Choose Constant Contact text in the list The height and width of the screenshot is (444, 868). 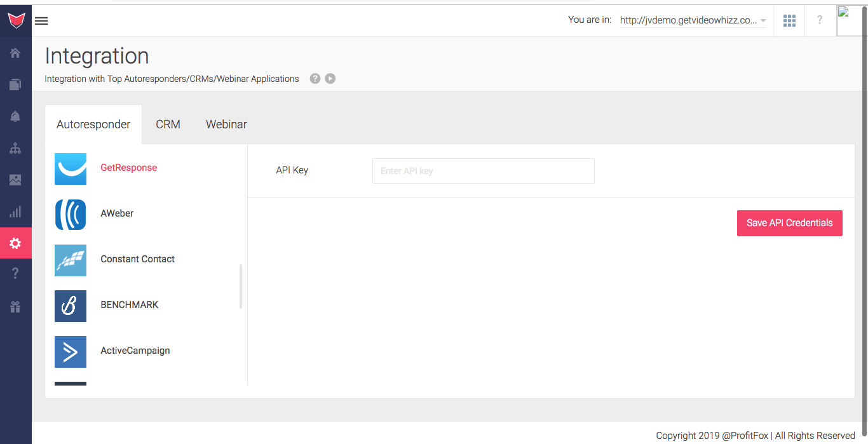coord(137,259)
